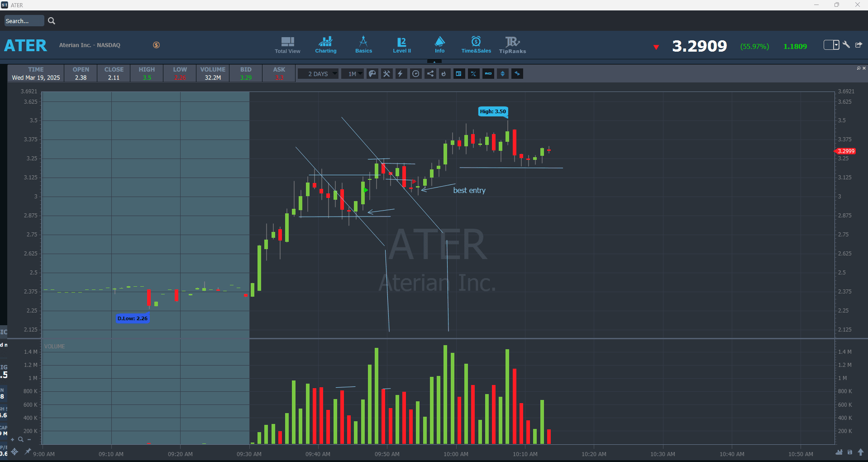Open the Time&Sales tab
868x462 pixels.
[x=476, y=45]
